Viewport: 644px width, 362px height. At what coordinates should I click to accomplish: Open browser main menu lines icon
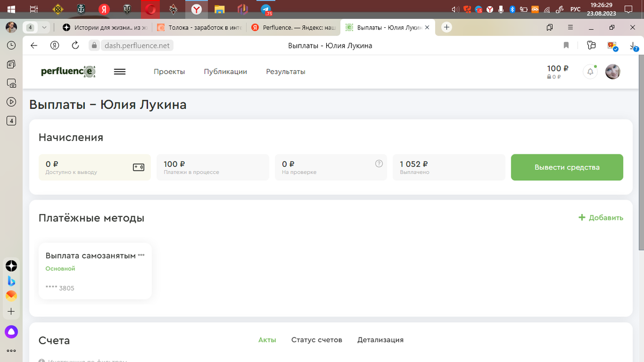(570, 27)
